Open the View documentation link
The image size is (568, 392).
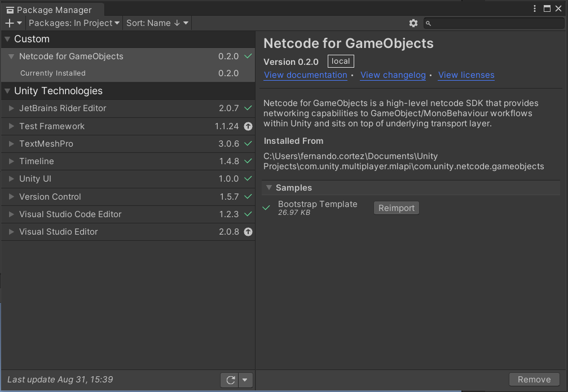click(x=305, y=75)
